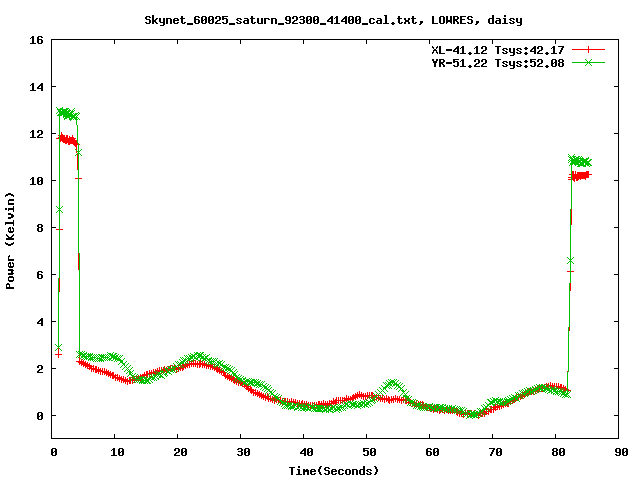Click the green end plateau near 10.8 Kelvin
640x480 pixels.
[580, 161]
